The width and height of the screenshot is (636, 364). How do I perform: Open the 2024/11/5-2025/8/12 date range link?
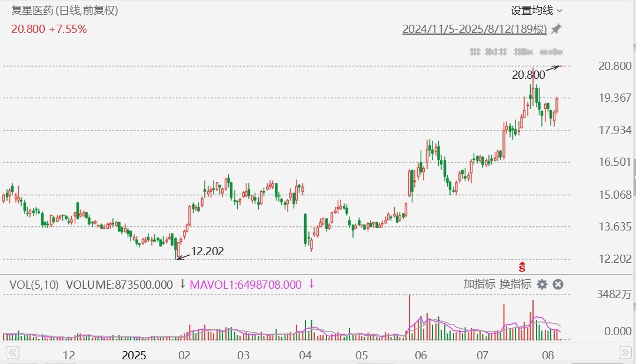pos(475,29)
